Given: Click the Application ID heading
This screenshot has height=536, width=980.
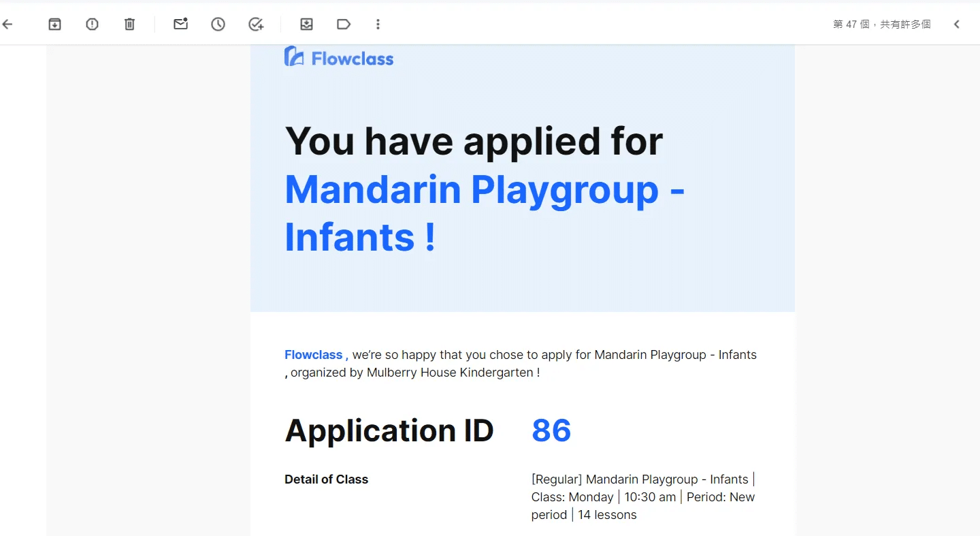Looking at the screenshot, I should 389,430.
